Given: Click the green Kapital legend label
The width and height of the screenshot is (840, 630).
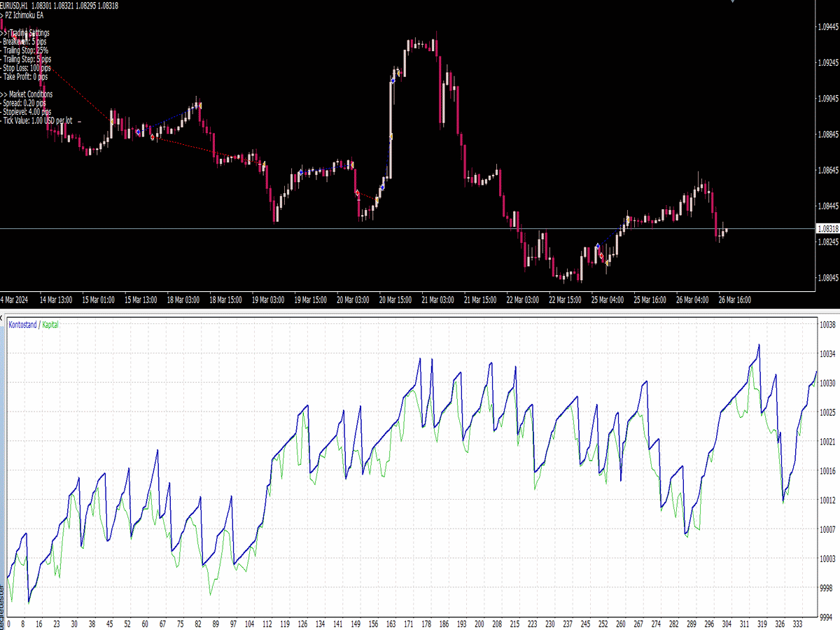Looking at the screenshot, I should point(51,325).
